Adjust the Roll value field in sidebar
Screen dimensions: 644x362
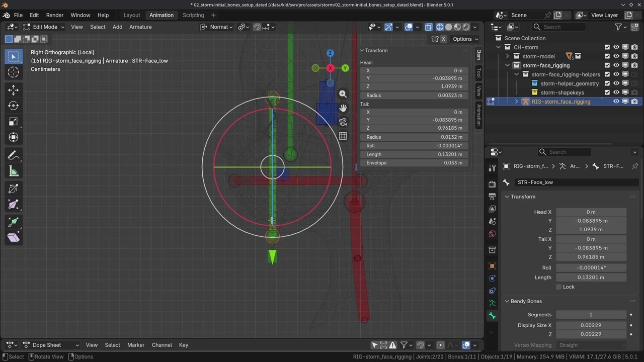[415, 146]
